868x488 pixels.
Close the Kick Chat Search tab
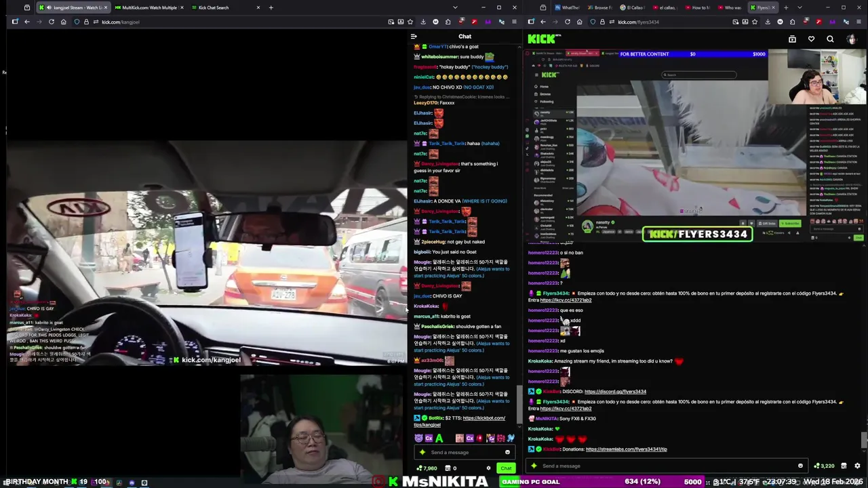tap(258, 7)
